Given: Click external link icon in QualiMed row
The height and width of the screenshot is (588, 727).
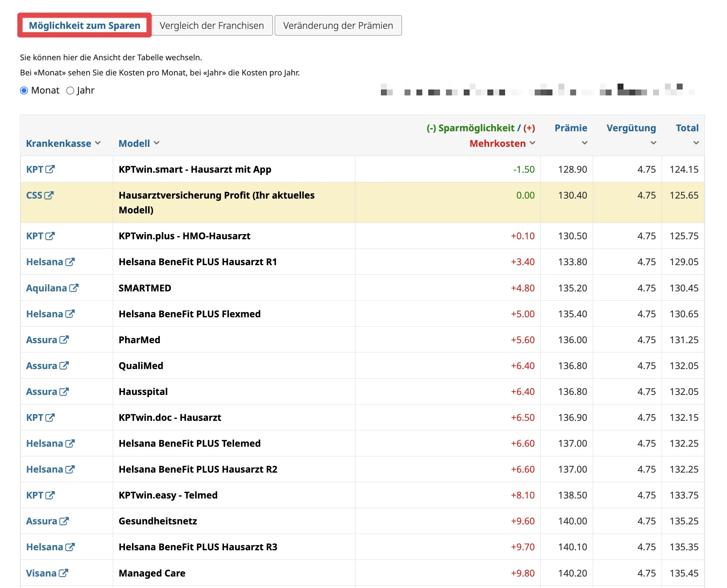Looking at the screenshot, I should click(64, 365).
